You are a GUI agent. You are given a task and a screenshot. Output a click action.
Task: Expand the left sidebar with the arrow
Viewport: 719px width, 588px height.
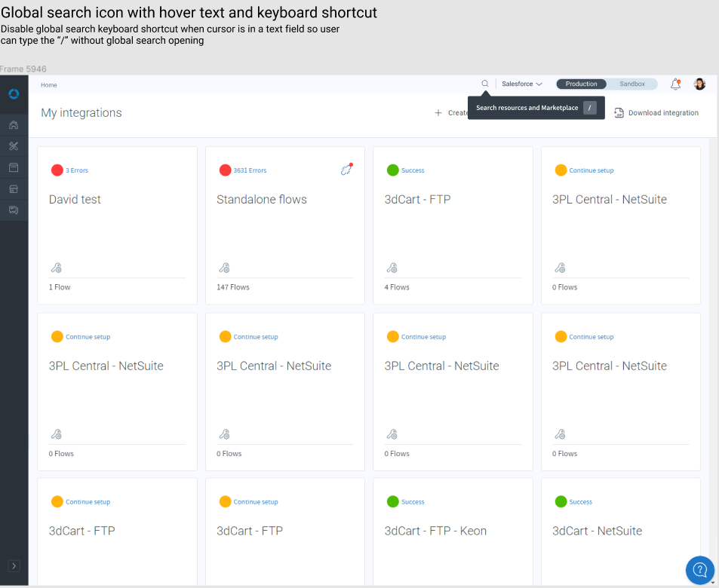point(14,566)
